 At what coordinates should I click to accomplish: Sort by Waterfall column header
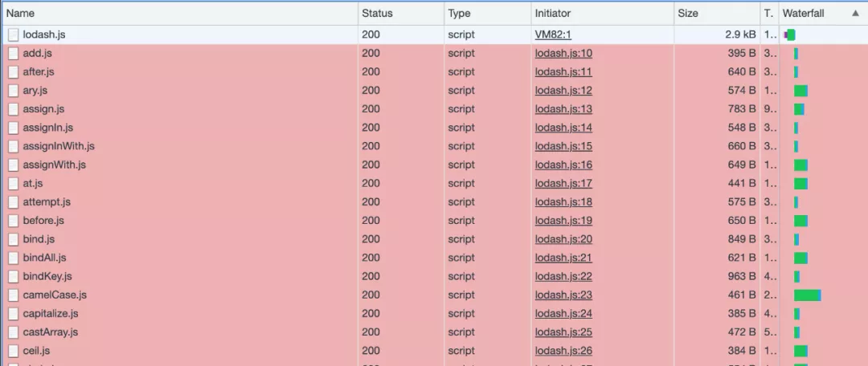[823, 14]
